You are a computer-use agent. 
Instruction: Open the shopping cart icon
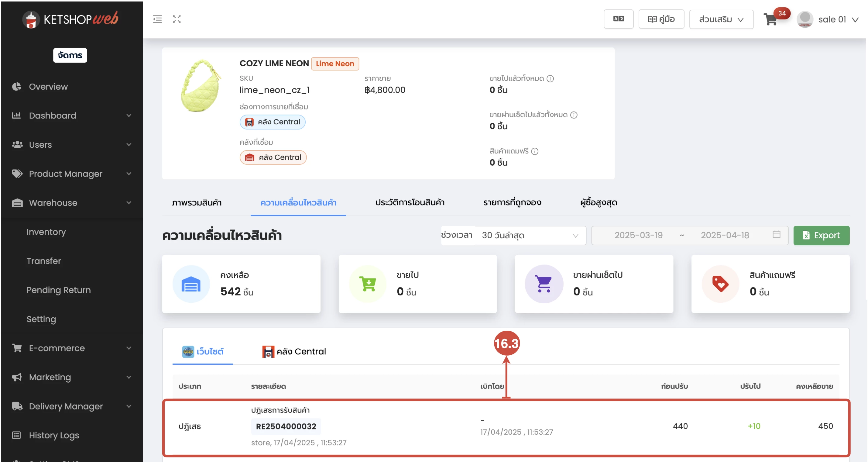coord(770,19)
